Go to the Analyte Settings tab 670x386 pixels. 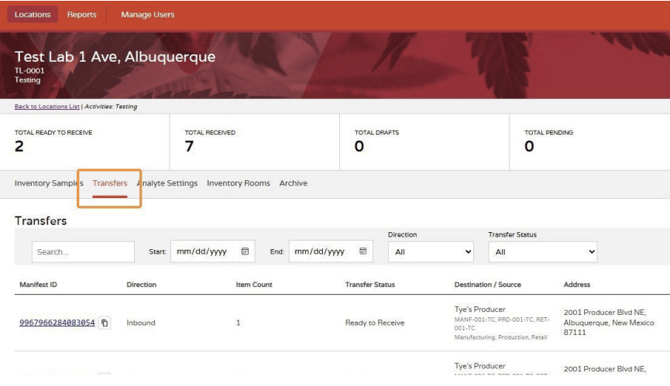(167, 183)
